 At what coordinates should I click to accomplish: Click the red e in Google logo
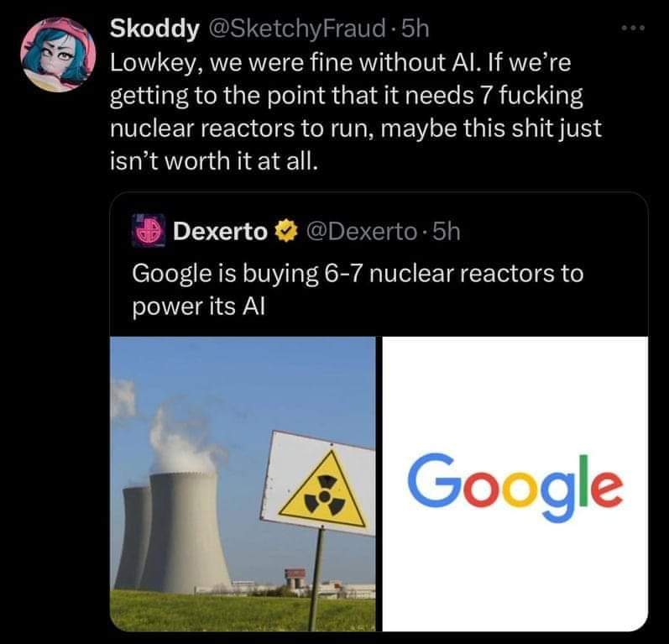(x=604, y=488)
